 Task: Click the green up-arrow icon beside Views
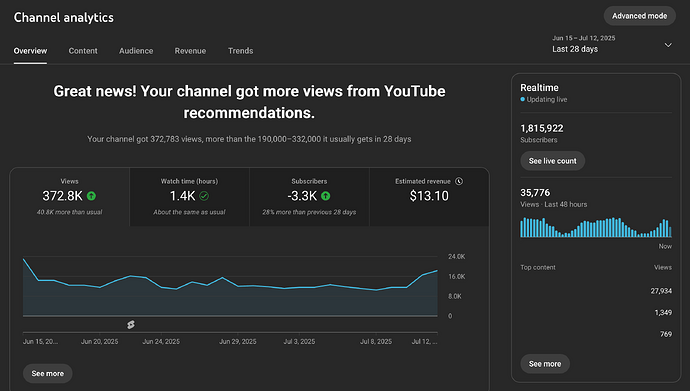pos(91,196)
